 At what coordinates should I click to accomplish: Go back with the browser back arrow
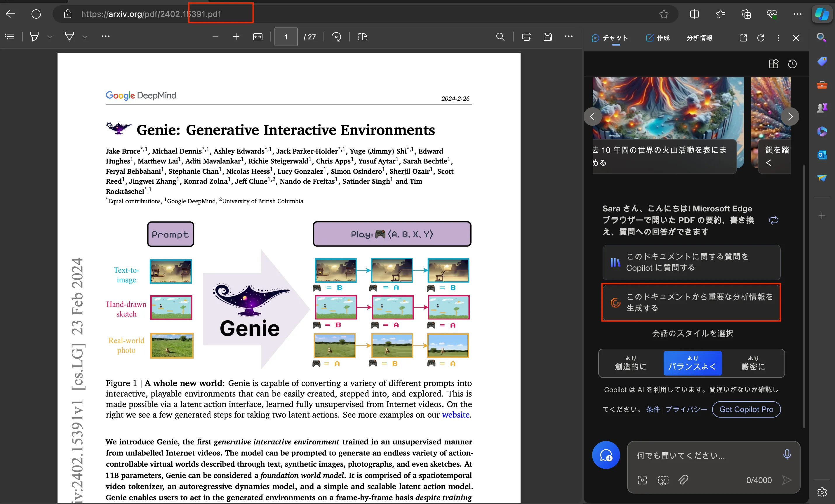[11, 14]
